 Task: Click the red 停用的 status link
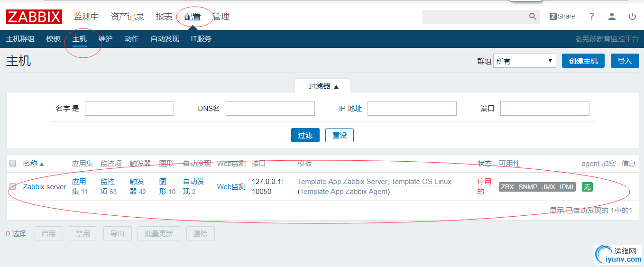coord(484,186)
